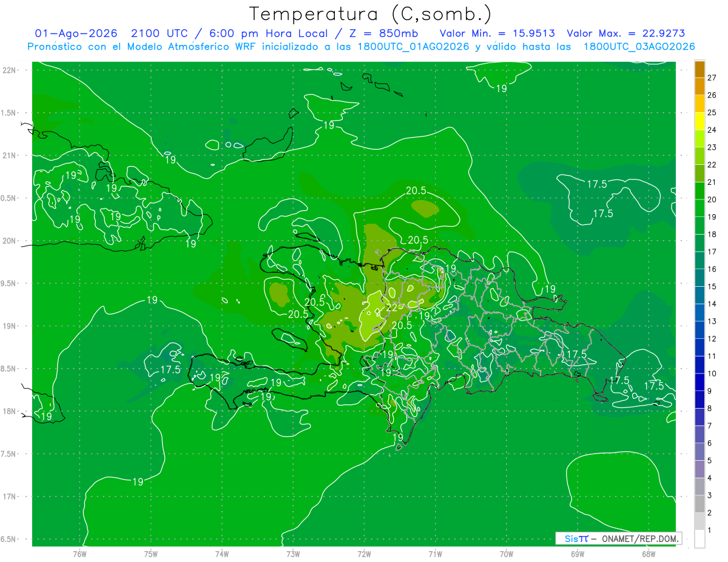Click the 'Pronóstico con el Modelo Atmosférico WRF' line

tap(361, 46)
